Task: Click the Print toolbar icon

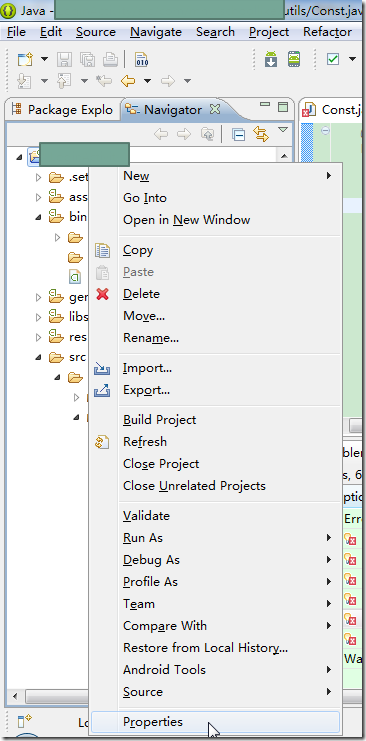Action: pos(110,60)
